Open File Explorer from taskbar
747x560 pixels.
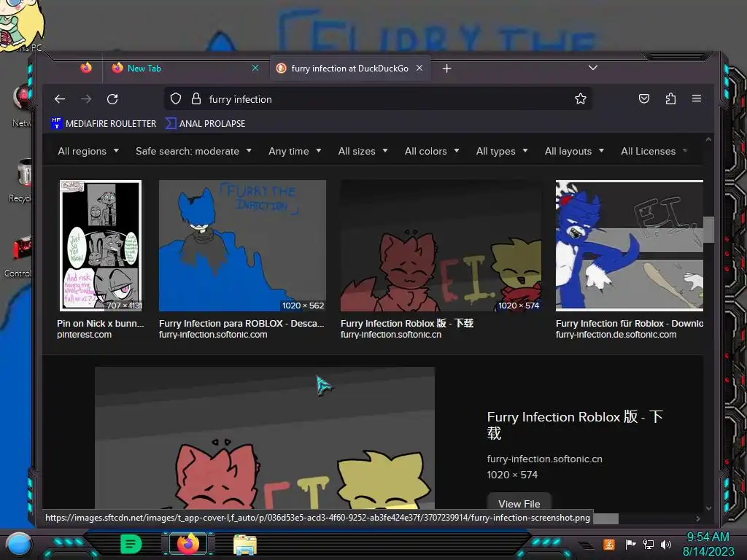[x=245, y=544]
